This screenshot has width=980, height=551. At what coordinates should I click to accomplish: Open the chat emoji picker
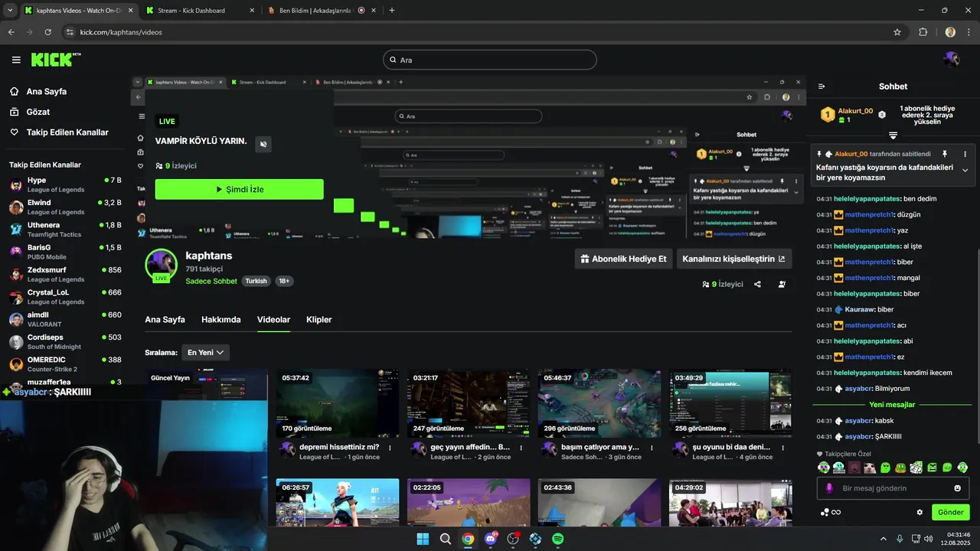(957, 488)
